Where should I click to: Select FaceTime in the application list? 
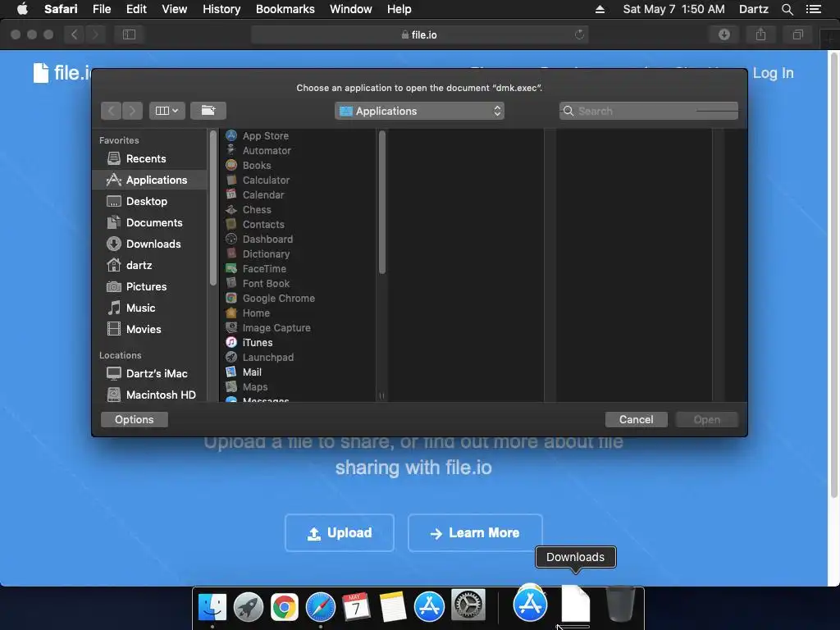[x=298, y=268]
